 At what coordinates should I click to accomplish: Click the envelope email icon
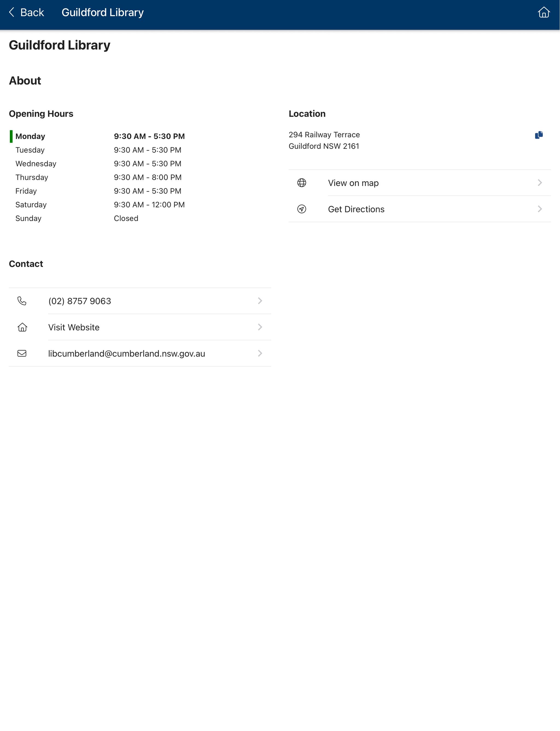pyautogui.click(x=22, y=353)
